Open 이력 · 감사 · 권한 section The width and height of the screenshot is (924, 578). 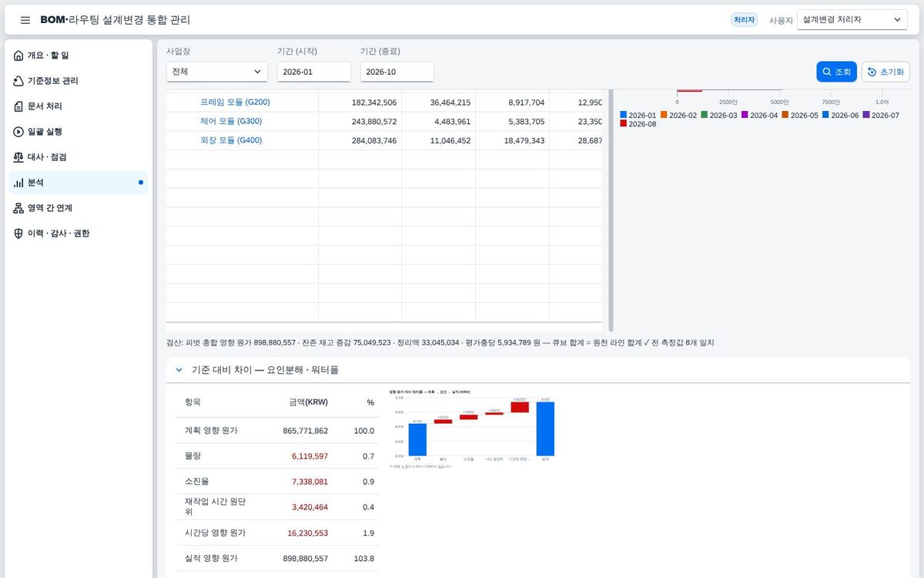(79, 234)
